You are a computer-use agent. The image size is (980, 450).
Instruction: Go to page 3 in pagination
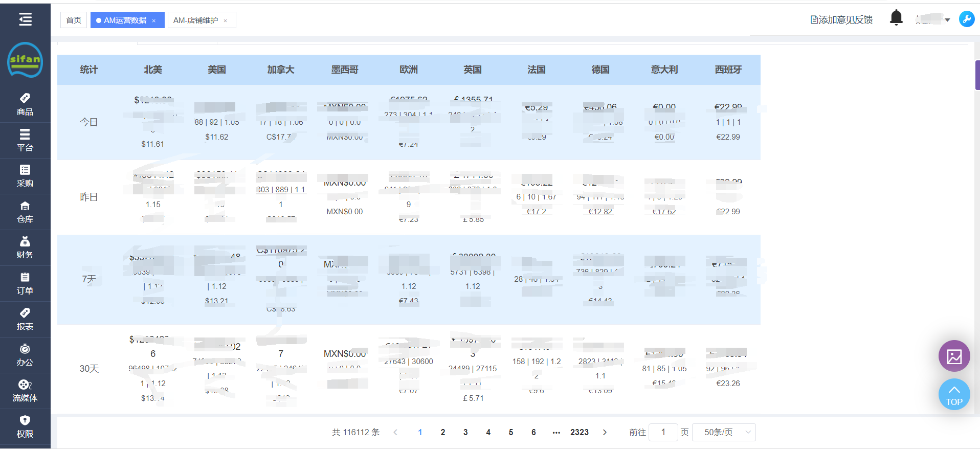465,432
